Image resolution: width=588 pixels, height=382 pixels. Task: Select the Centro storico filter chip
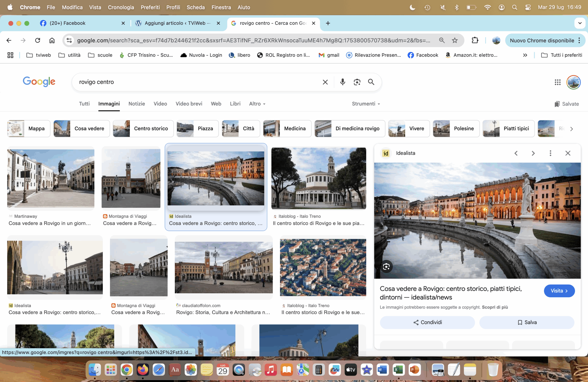(x=143, y=128)
